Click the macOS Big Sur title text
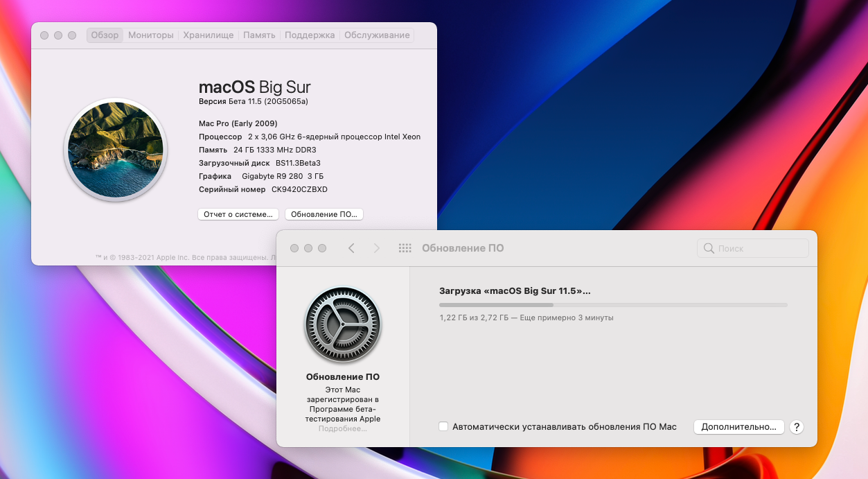Image resolution: width=868 pixels, height=479 pixels. tap(255, 87)
